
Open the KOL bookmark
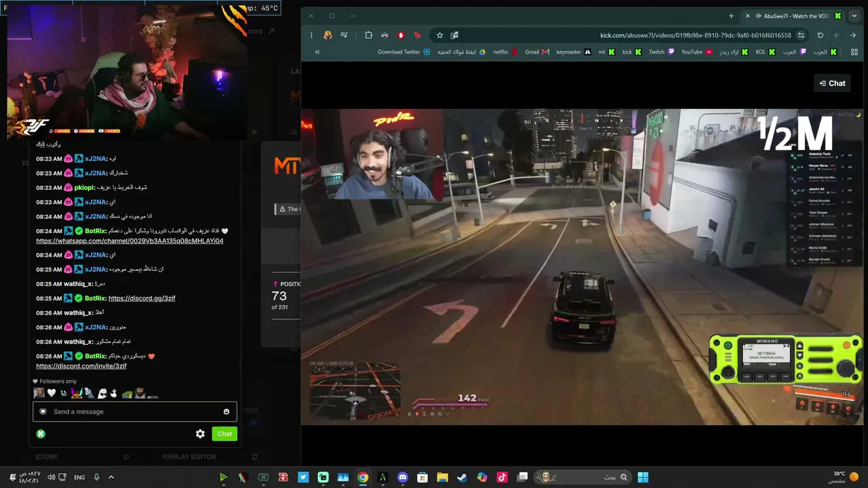point(766,52)
